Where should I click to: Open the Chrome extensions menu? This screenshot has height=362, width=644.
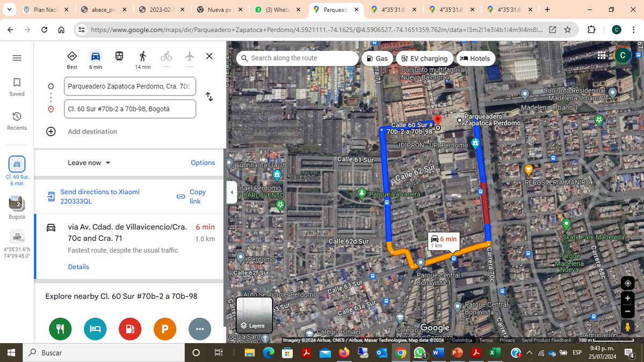592,30
